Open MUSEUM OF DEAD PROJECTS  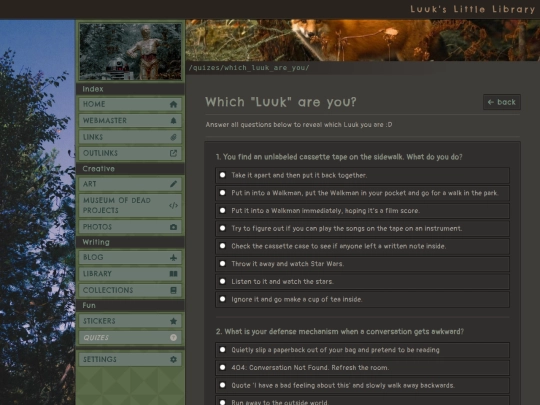(130, 206)
